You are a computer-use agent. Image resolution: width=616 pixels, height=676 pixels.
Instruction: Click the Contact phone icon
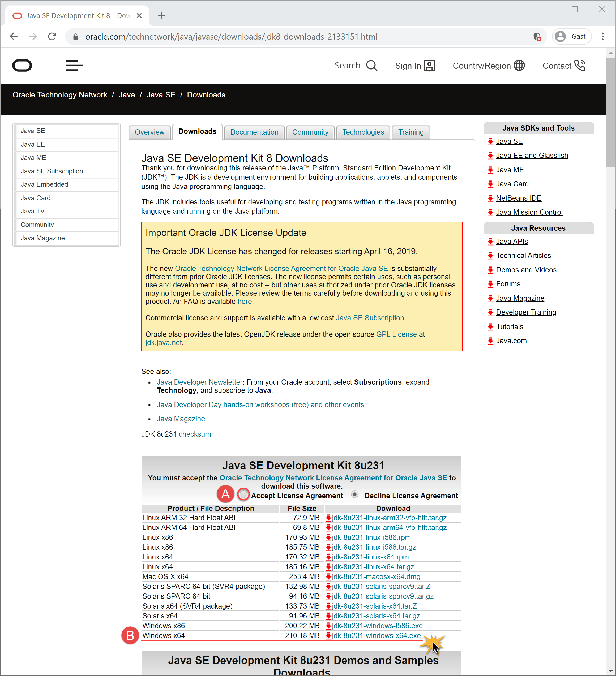(580, 65)
